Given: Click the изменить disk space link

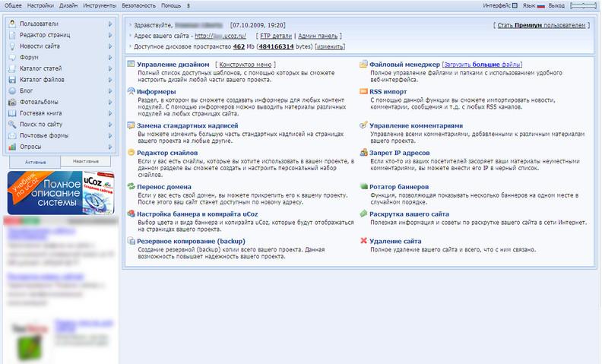Looking at the screenshot, I should click(x=330, y=46).
